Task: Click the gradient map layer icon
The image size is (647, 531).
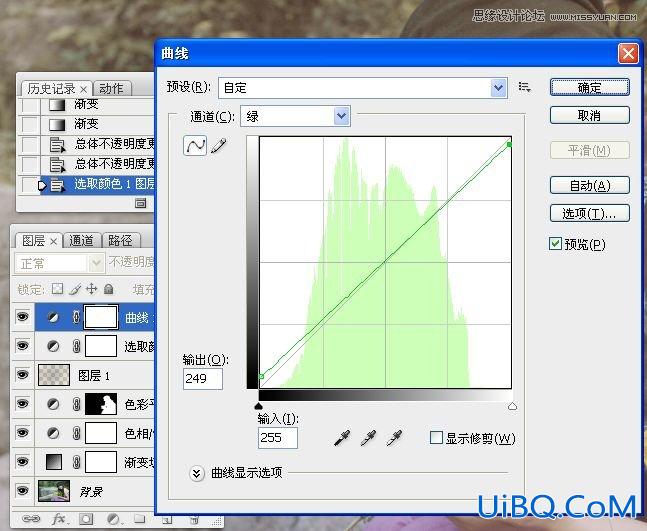Action: [x=54, y=462]
